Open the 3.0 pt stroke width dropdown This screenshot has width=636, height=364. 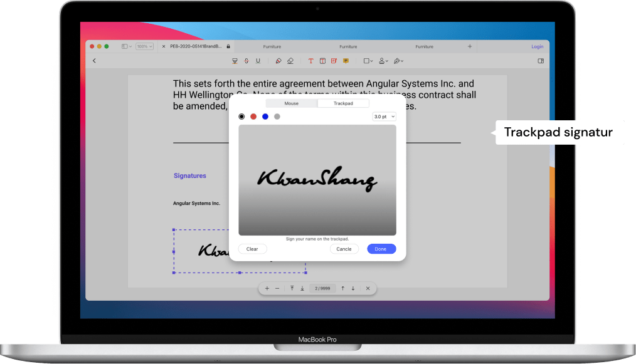(384, 117)
